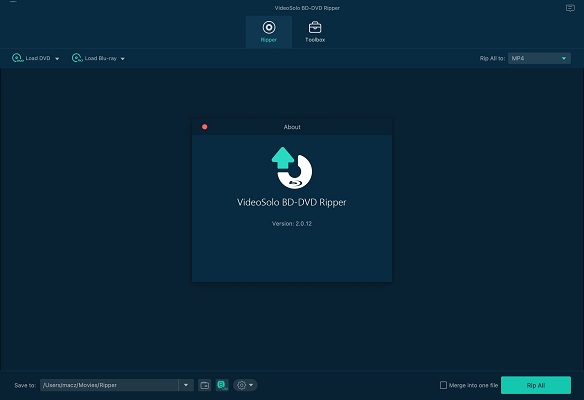The width and height of the screenshot is (584, 400).
Task: Enable Merge into one file checkbox
Action: [443, 385]
